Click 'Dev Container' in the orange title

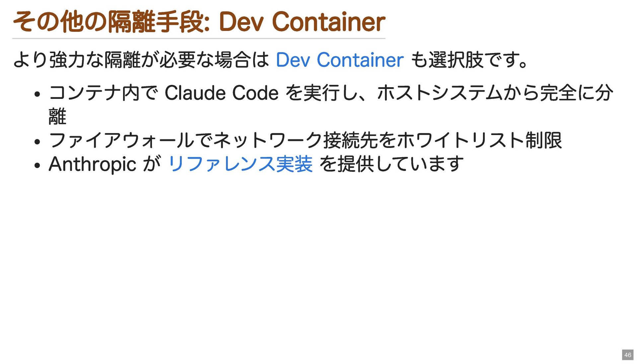[302, 22]
